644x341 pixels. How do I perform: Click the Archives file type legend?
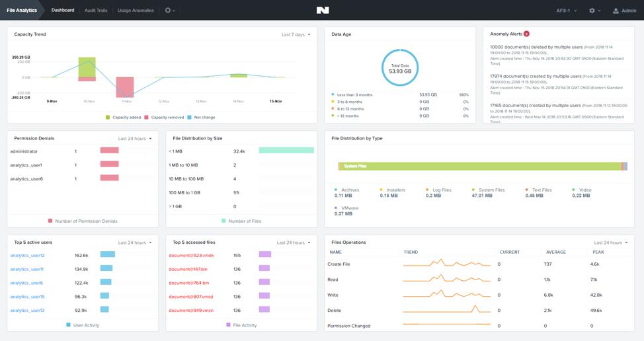click(347, 192)
